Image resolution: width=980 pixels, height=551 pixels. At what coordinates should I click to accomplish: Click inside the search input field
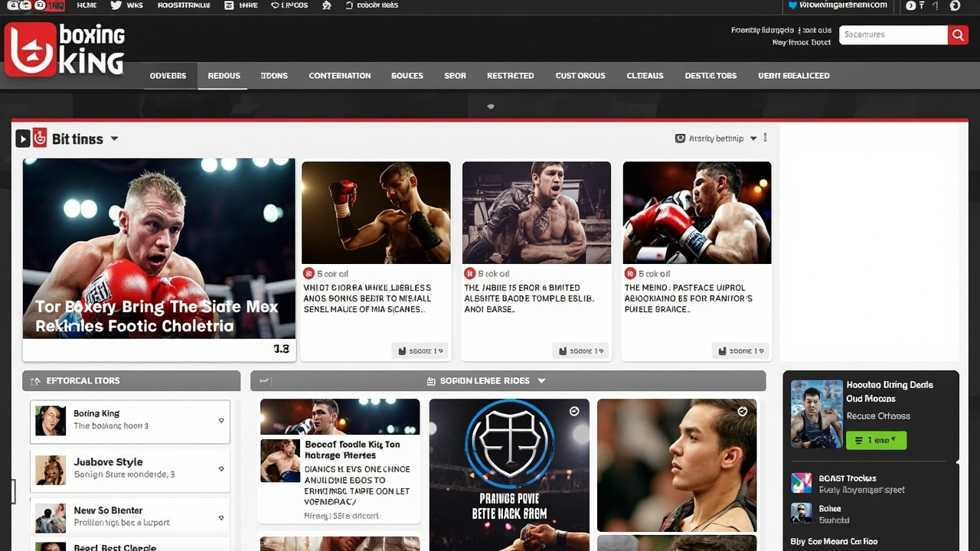(893, 34)
